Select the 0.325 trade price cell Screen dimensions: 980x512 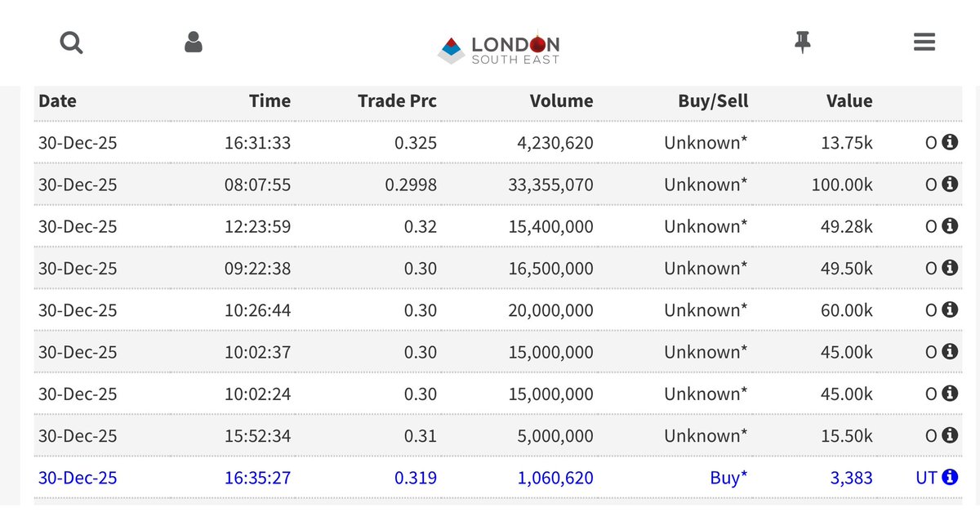pyautogui.click(x=416, y=143)
